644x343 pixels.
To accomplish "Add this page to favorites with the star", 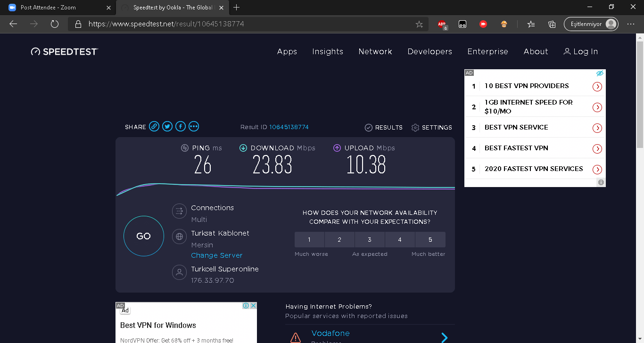I will pos(419,24).
